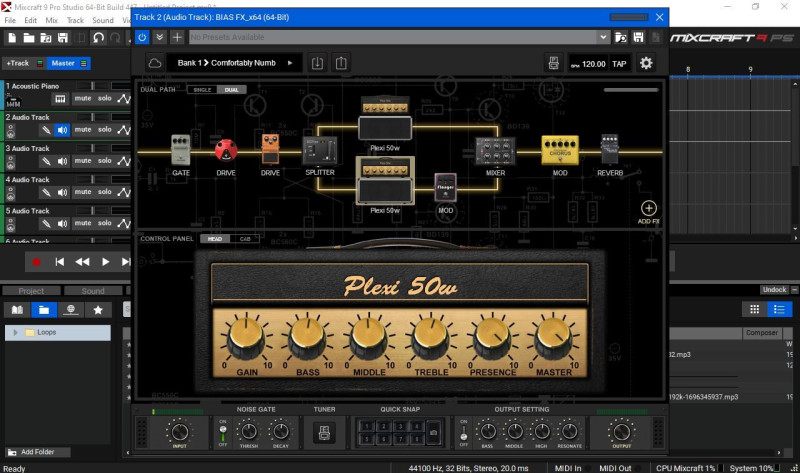
Task: Toggle the NOISE GATE on/off switch
Action: [x=222, y=433]
